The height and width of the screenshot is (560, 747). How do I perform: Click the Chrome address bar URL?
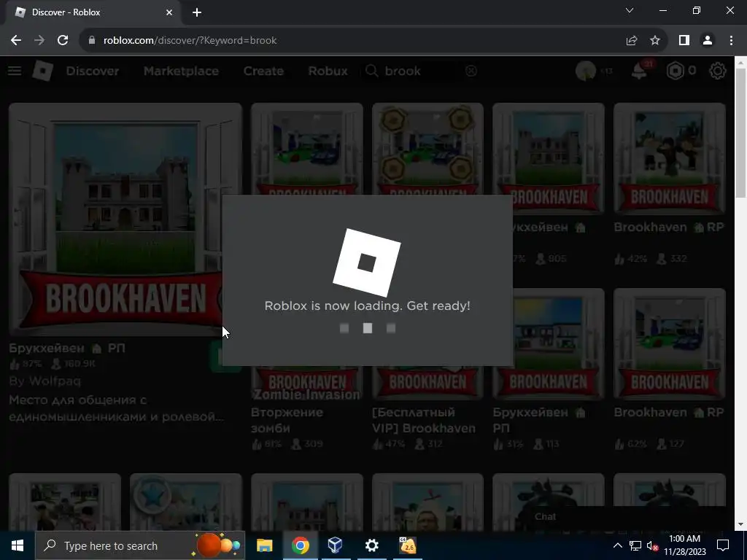190,41
